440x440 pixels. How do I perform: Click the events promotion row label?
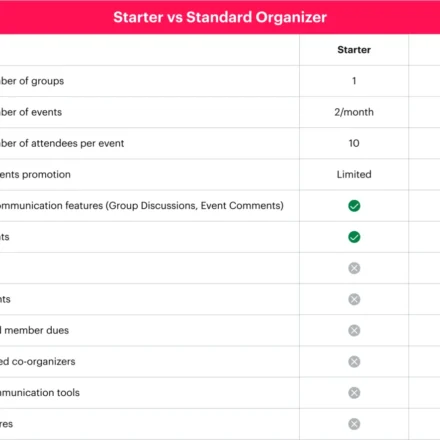(x=35, y=174)
